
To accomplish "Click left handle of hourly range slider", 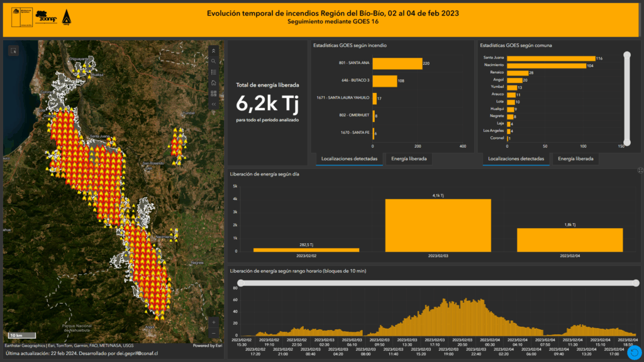I will click(240, 283).
